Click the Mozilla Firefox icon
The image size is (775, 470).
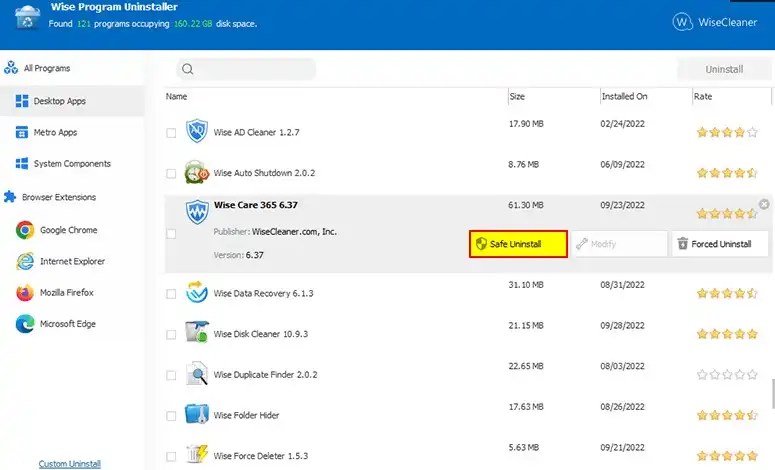(x=25, y=293)
